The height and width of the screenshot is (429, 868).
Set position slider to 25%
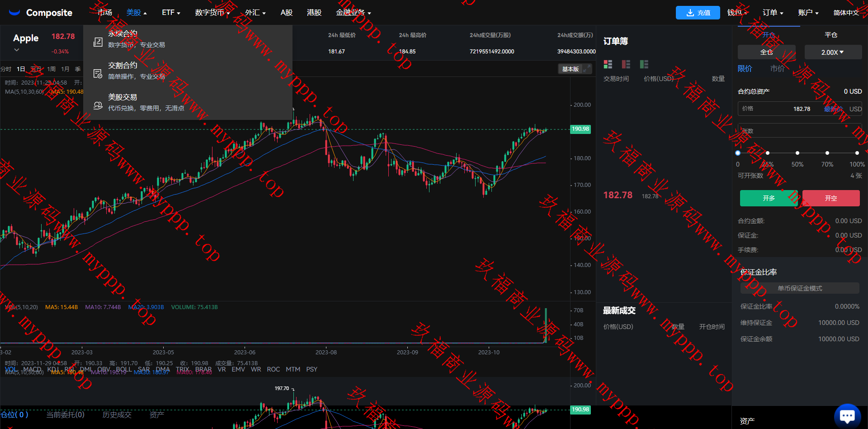pos(768,153)
